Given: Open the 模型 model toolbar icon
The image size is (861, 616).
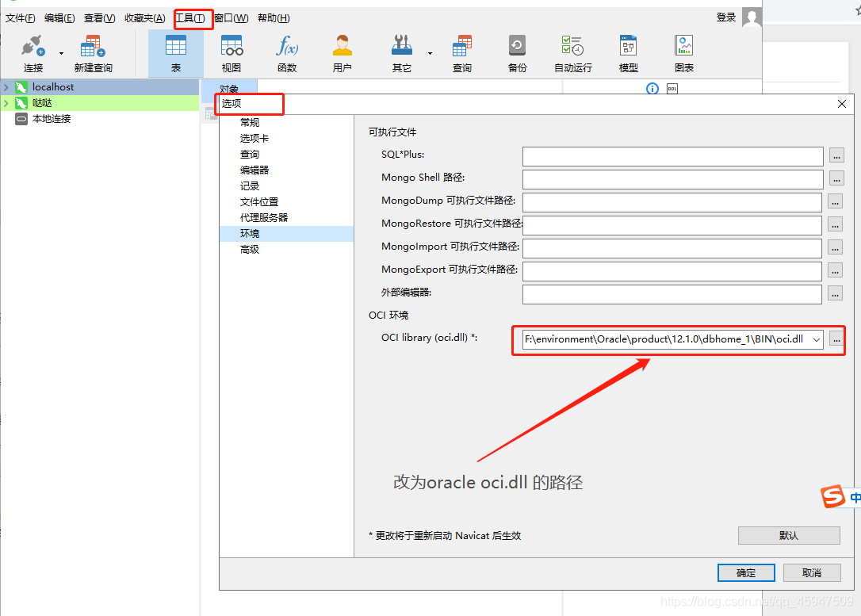Looking at the screenshot, I should point(628,53).
